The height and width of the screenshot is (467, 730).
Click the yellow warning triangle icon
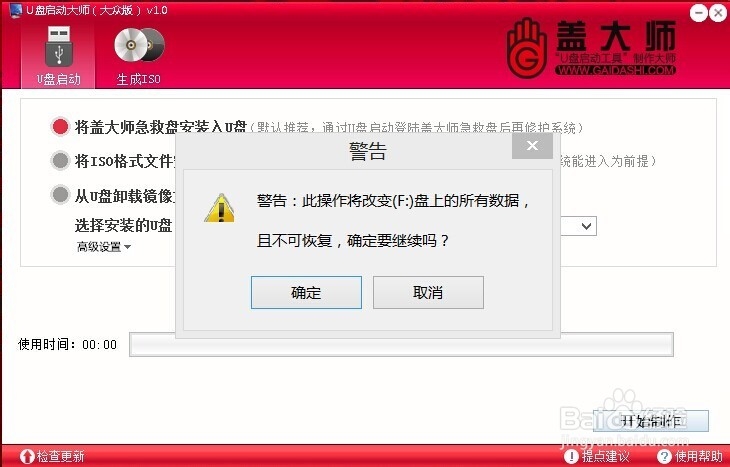pyautogui.click(x=220, y=208)
